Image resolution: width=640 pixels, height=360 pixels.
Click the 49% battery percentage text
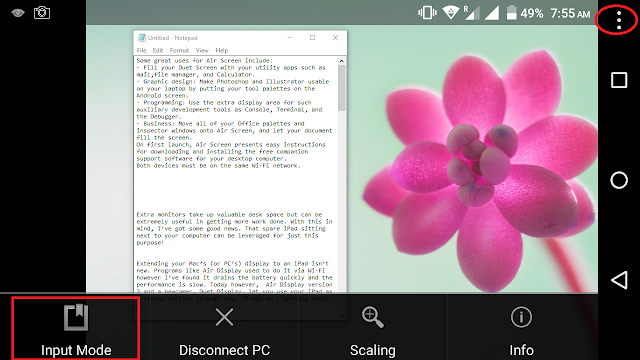531,13
